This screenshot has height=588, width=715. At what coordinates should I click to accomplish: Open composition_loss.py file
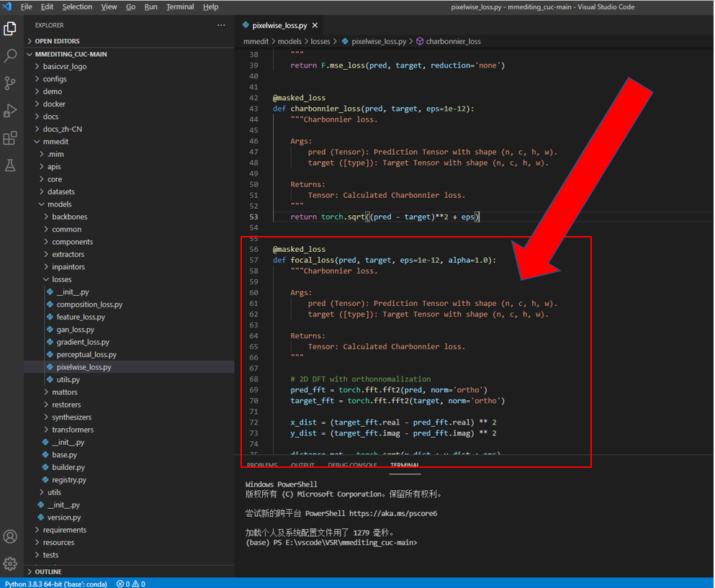click(89, 304)
